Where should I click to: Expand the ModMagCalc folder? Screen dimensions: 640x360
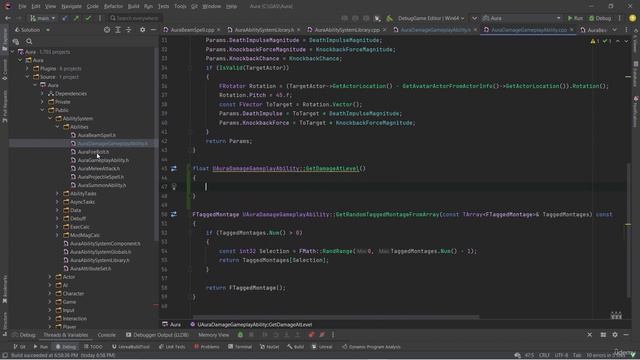(x=57, y=235)
